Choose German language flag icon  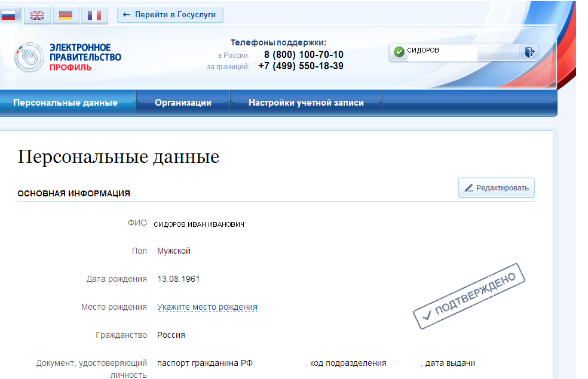66,16
